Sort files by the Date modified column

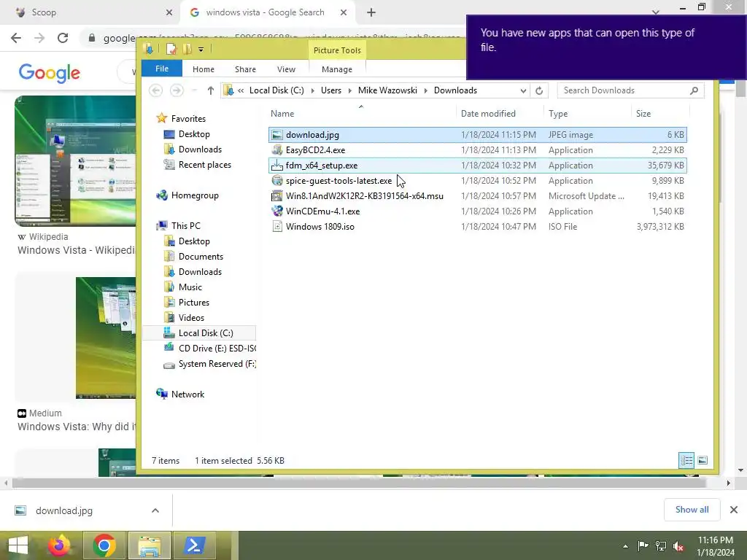488,113
